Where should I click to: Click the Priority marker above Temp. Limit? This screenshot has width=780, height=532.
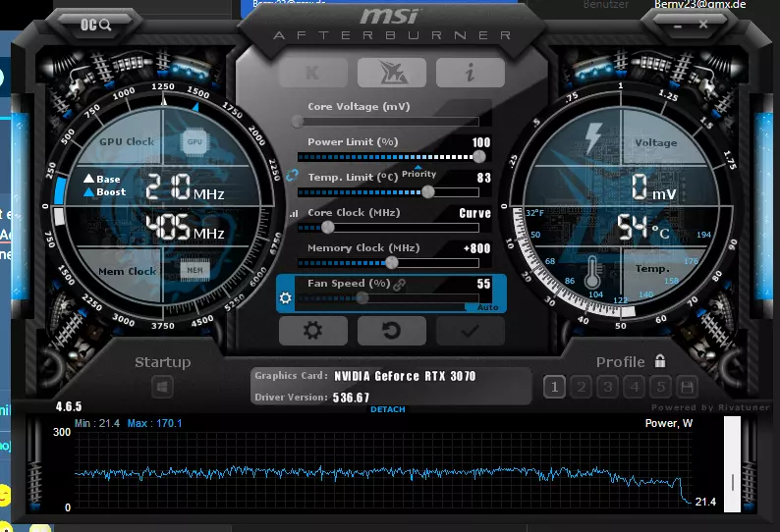tap(418, 172)
